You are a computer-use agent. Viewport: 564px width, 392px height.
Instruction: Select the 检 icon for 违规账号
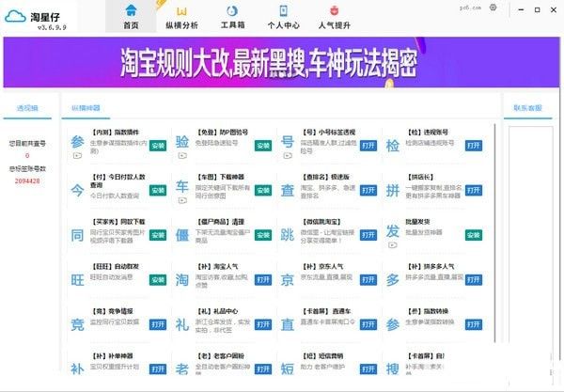pyautogui.click(x=392, y=146)
